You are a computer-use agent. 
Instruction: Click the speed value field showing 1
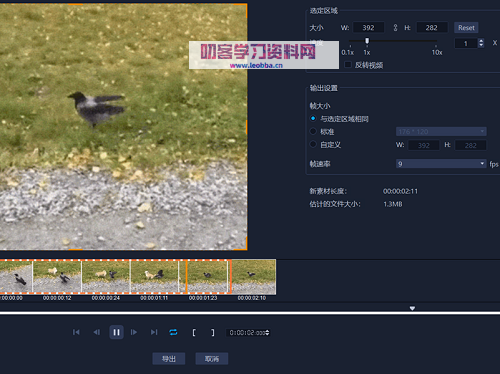(x=466, y=43)
